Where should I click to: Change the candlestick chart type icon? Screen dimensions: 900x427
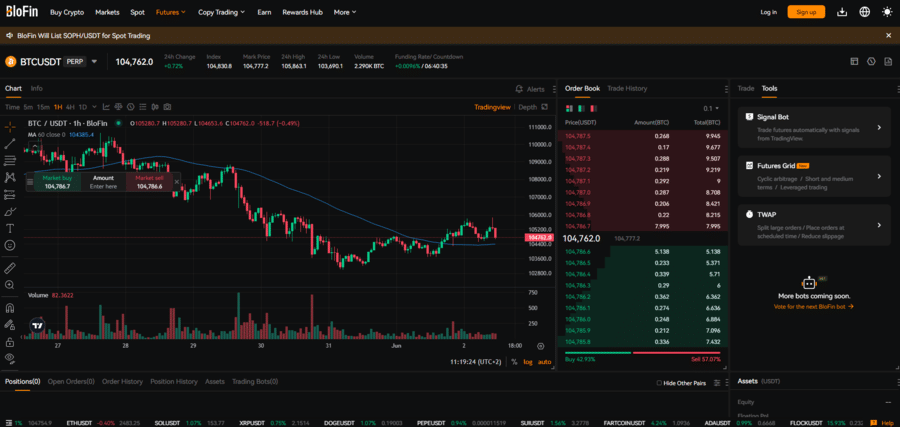pyautogui.click(x=155, y=107)
